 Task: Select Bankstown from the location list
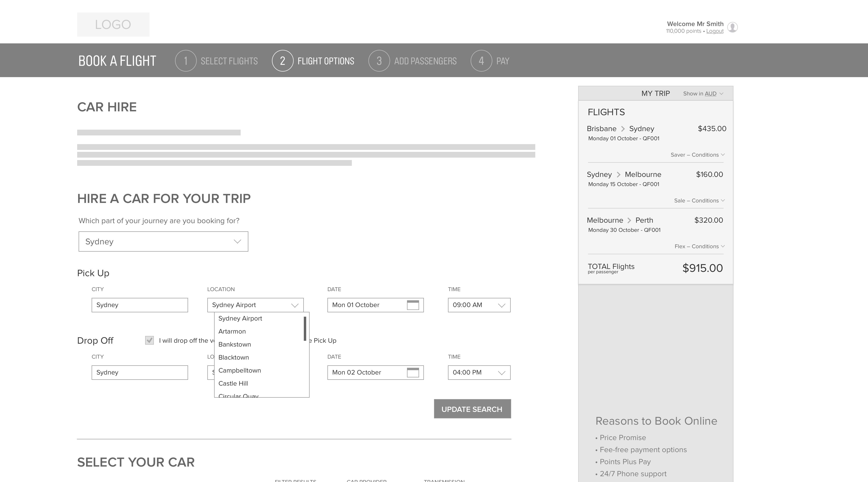point(235,345)
